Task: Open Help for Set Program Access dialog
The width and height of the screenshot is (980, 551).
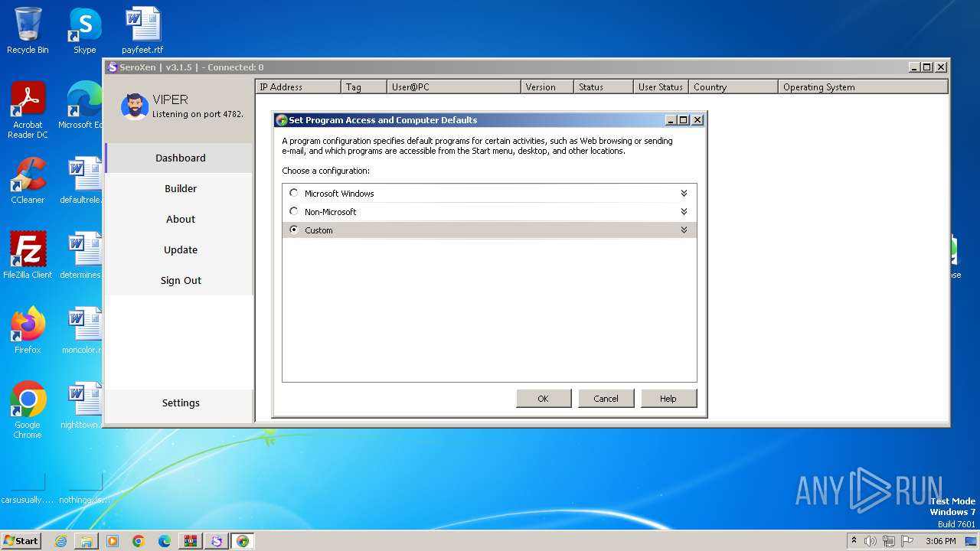Action: [668, 399]
